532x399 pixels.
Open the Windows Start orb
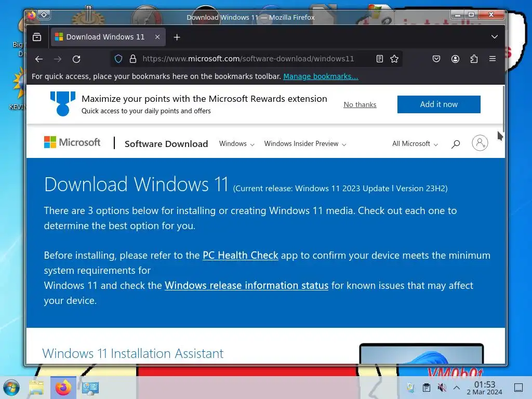(x=11, y=388)
